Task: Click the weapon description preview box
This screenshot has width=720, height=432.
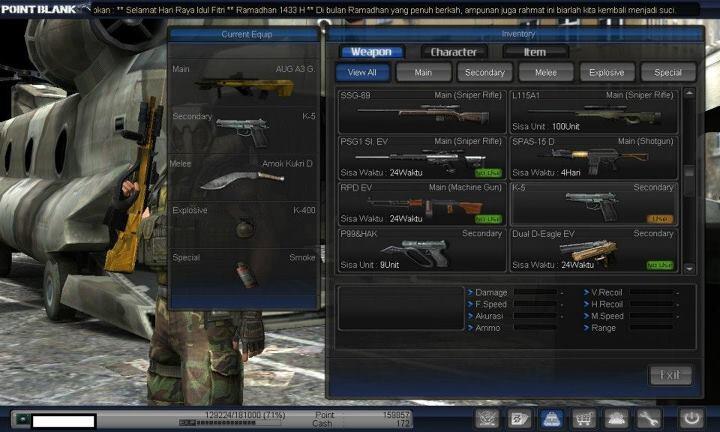Action: 401,308
